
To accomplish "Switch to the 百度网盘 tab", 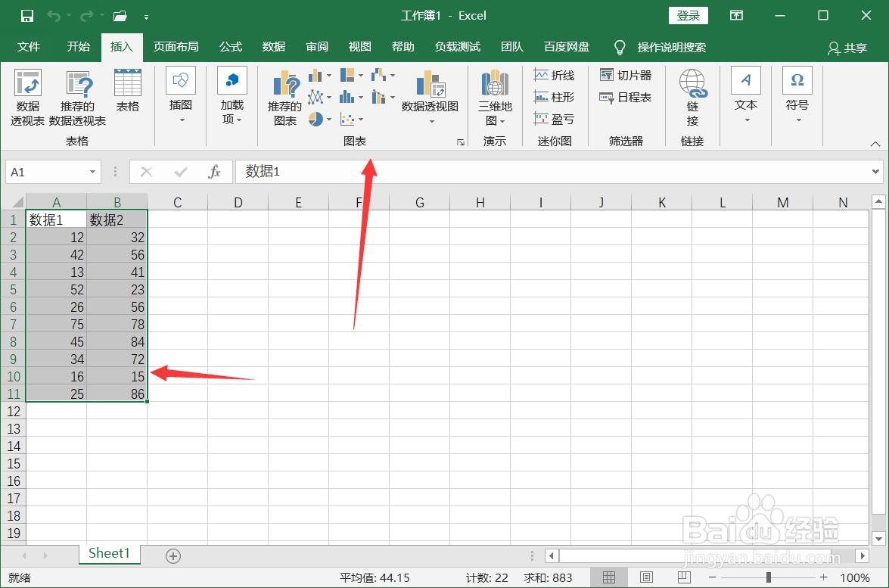I will coord(567,47).
